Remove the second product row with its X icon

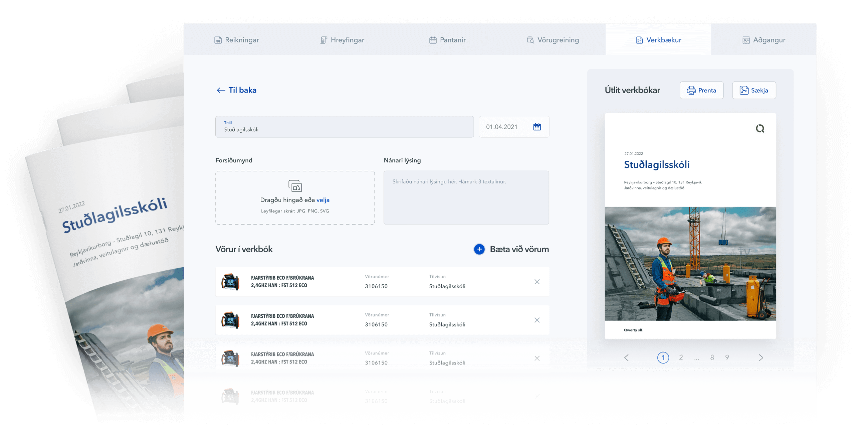pyautogui.click(x=537, y=320)
